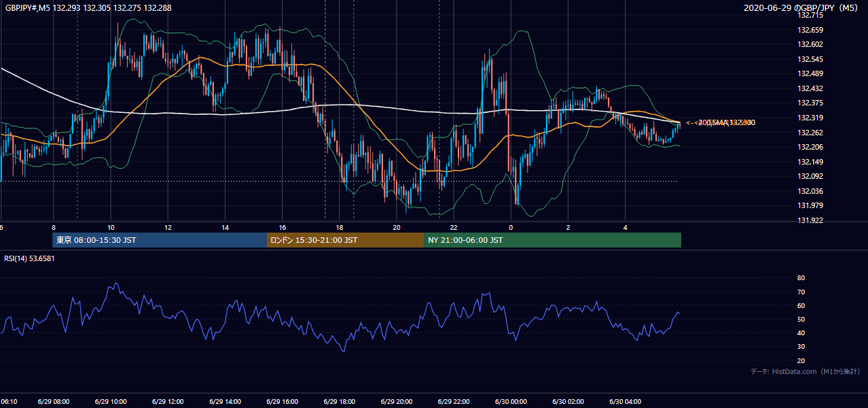
Task: Click hour label 22 below the price chart
Action: point(454,228)
